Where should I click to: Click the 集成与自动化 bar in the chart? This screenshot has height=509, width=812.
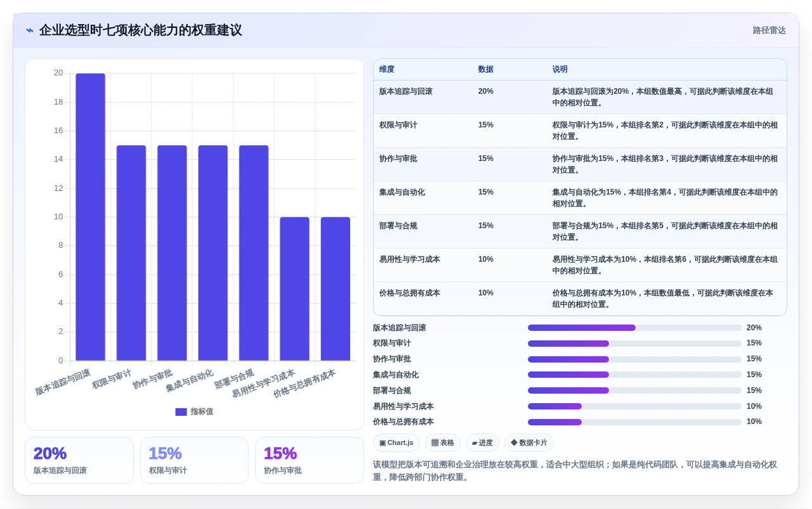(x=213, y=254)
